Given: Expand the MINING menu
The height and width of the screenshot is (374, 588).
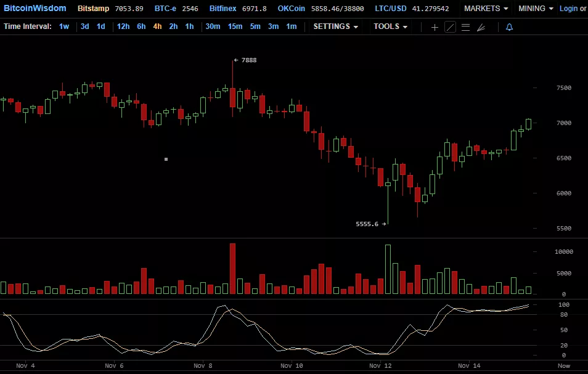Looking at the screenshot, I should 536,9.
